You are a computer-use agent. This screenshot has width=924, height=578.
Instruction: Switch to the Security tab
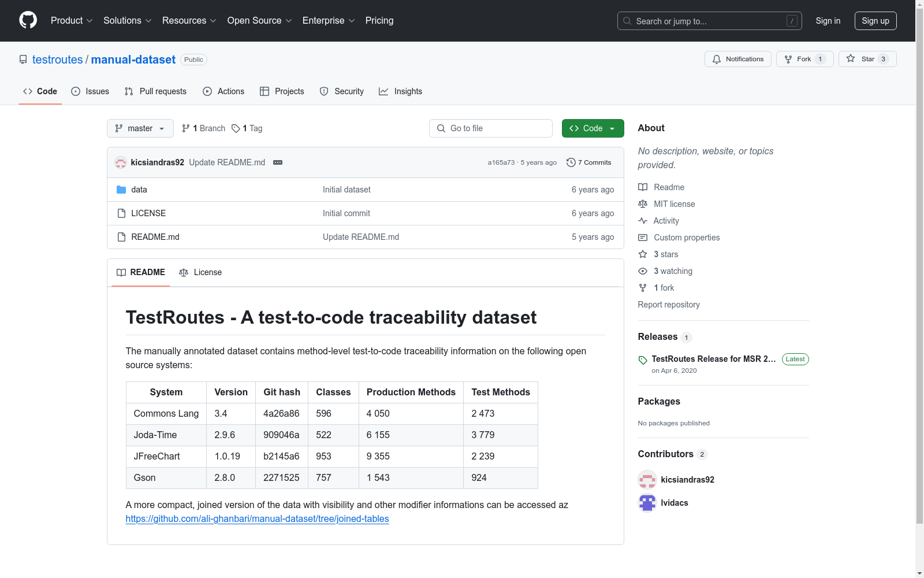[342, 91]
